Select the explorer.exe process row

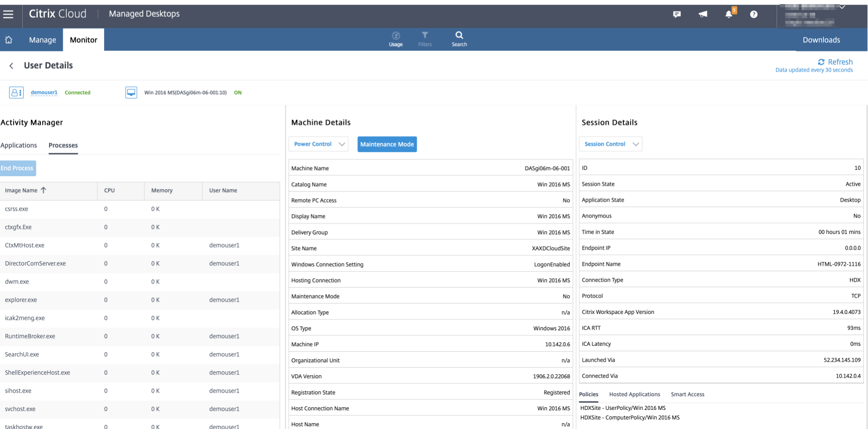click(21, 300)
